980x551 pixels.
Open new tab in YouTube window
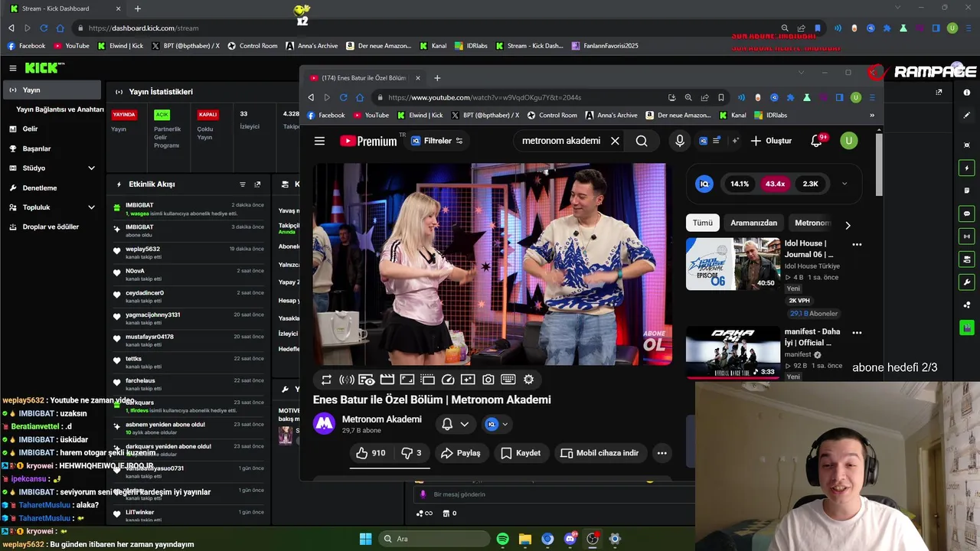coord(437,77)
